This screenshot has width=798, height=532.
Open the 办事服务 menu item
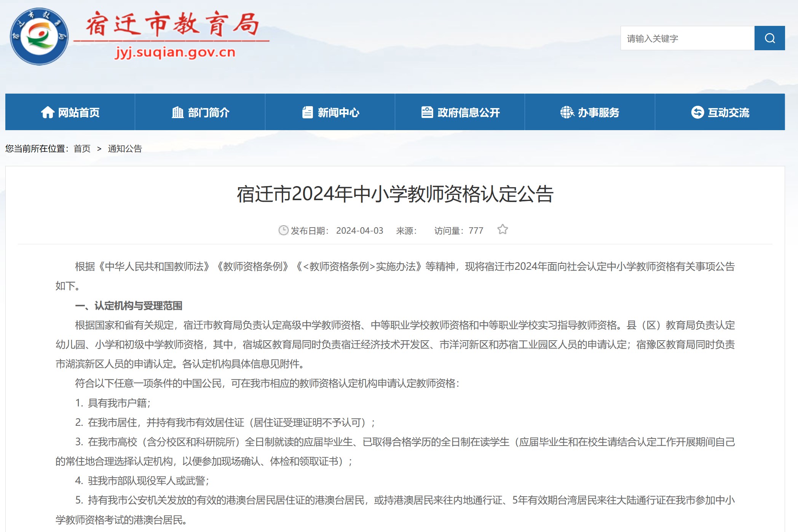coord(590,112)
